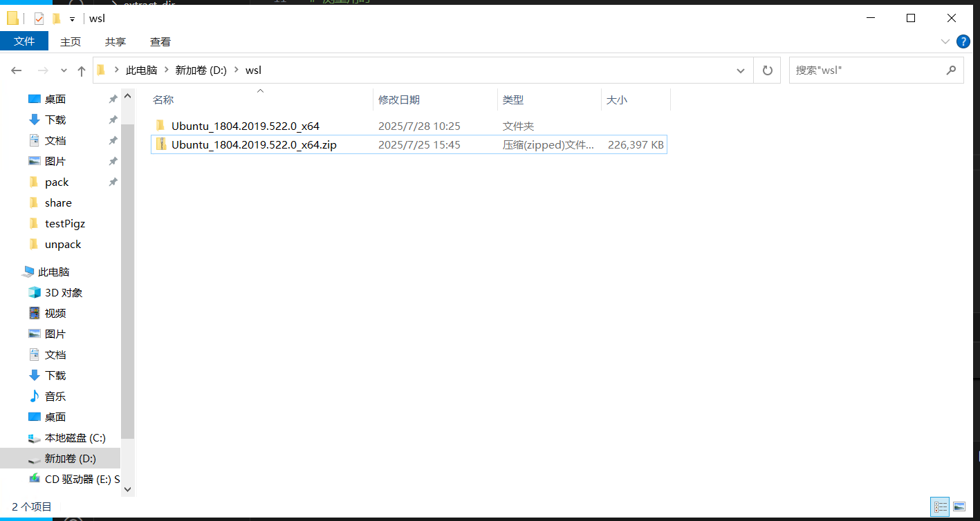Click the pin icon beside pack
Screen dimensions: 980x521
click(x=113, y=182)
